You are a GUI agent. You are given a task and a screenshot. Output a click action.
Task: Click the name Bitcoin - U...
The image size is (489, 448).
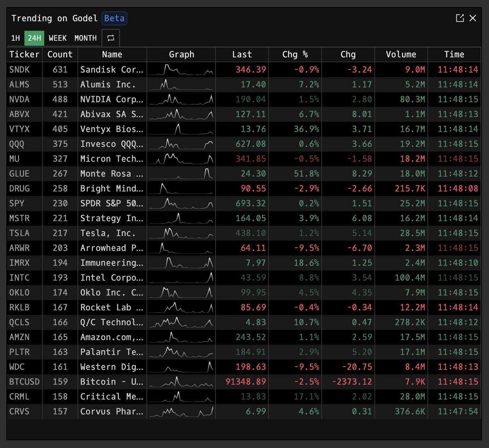[112, 382]
